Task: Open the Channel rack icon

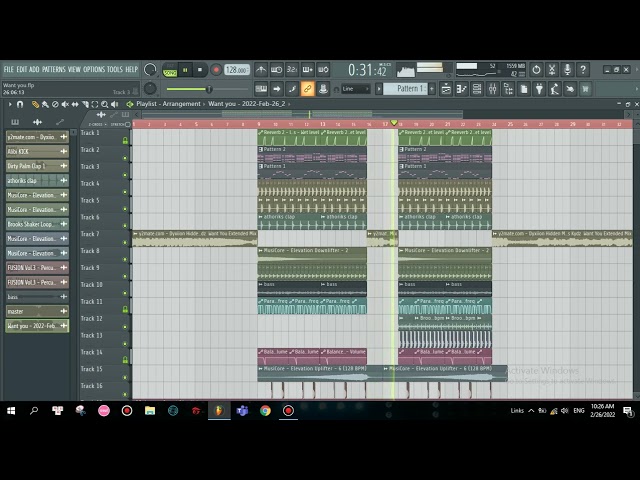Action: [x=477, y=89]
